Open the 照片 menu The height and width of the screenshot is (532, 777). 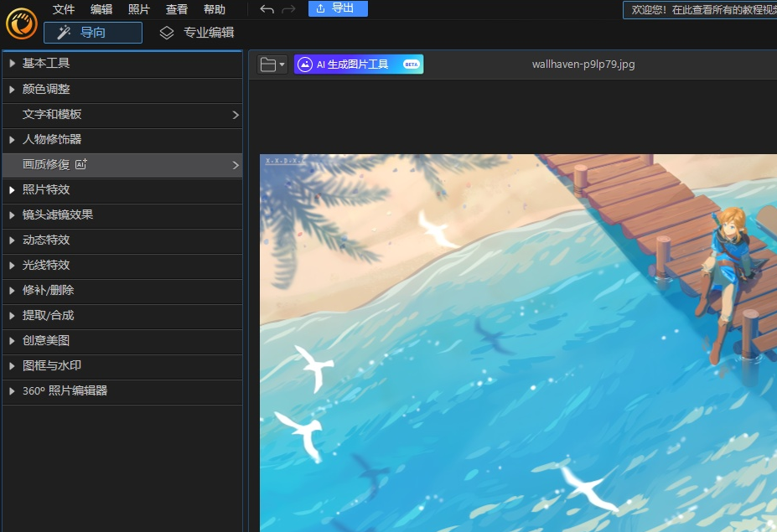point(139,9)
